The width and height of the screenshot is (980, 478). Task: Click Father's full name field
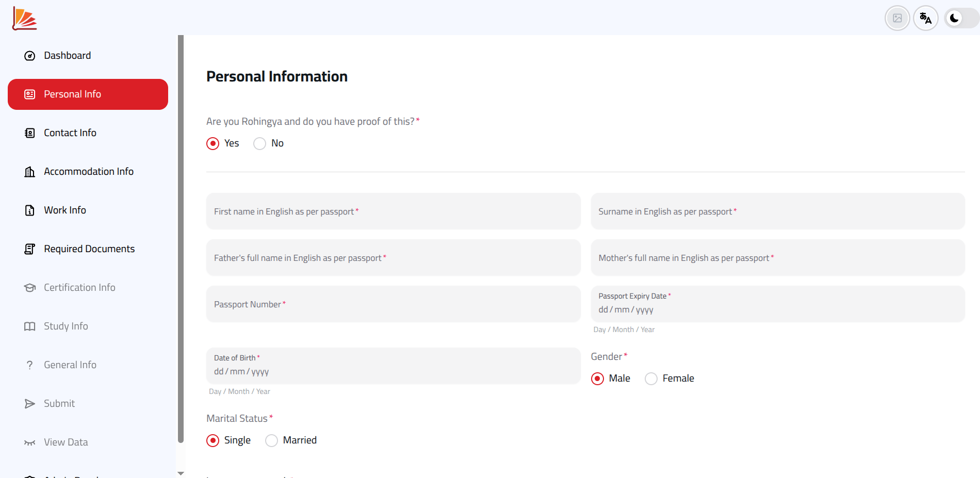point(394,258)
